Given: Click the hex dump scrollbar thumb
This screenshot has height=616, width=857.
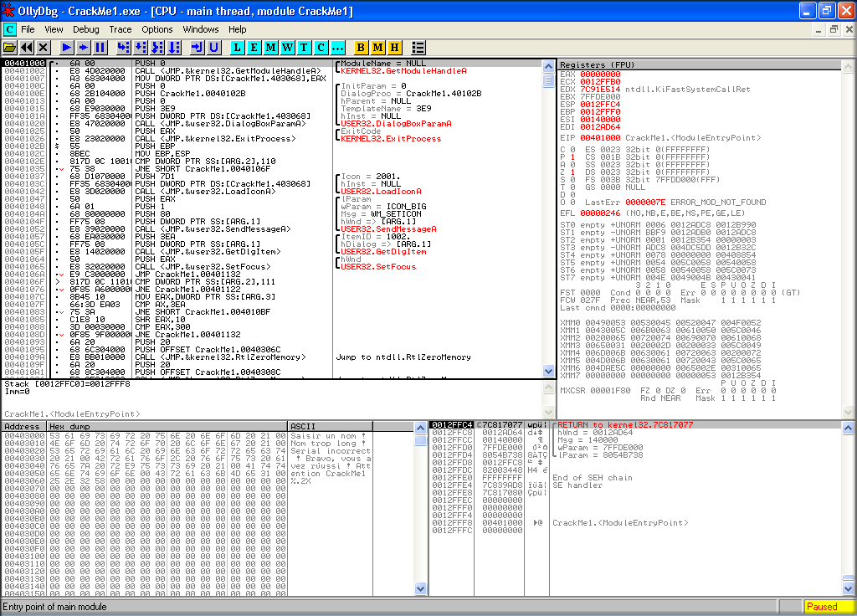Looking at the screenshot, I should (420, 440).
